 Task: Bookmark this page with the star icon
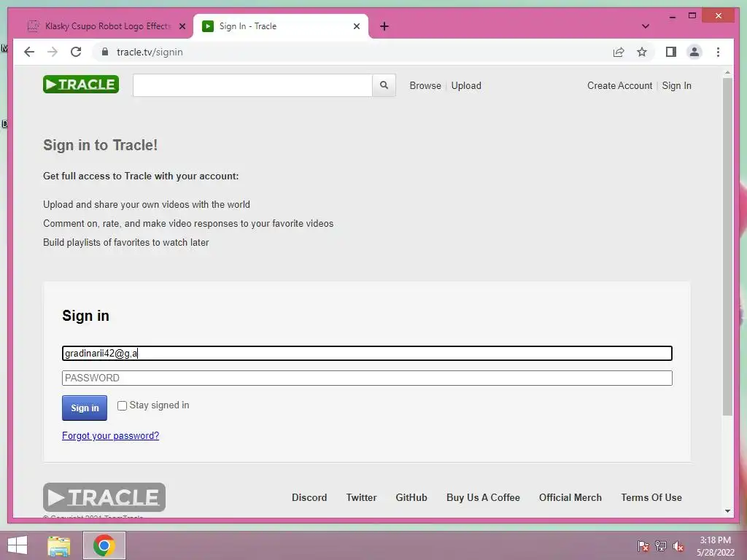[x=642, y=52]
